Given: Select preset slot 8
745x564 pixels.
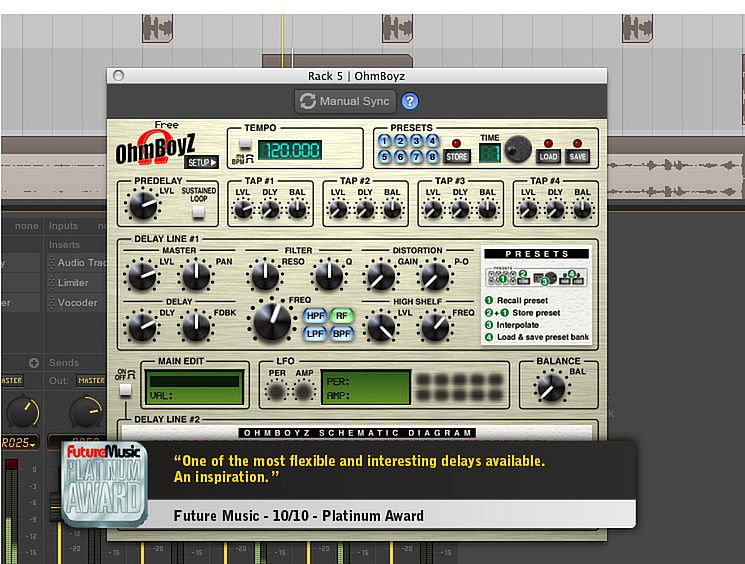Looking at the screenshot, I should [432, 157].
